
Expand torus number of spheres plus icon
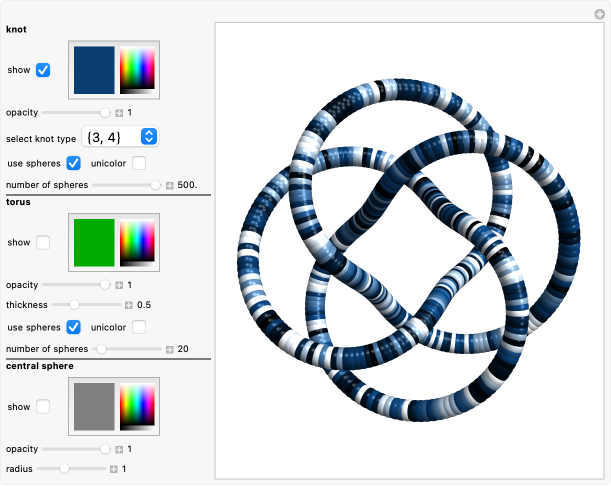coord(169,349)
